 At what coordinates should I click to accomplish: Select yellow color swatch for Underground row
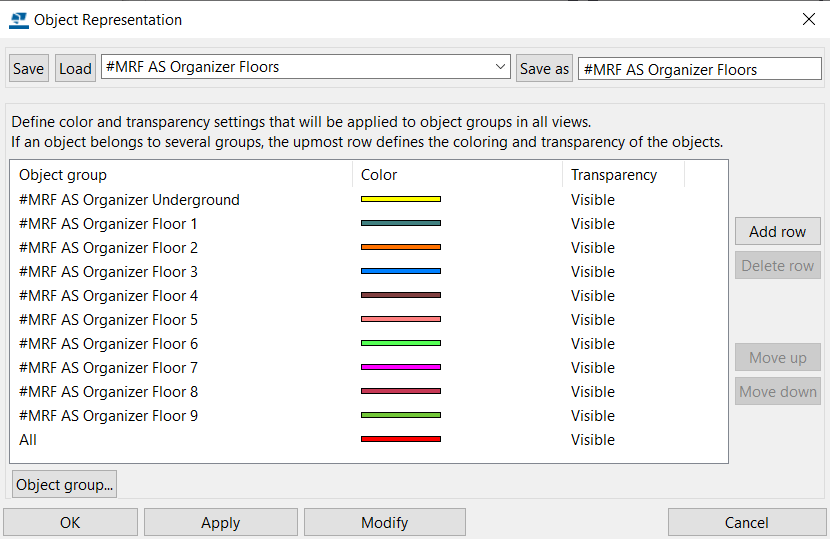tap(401, 200)
